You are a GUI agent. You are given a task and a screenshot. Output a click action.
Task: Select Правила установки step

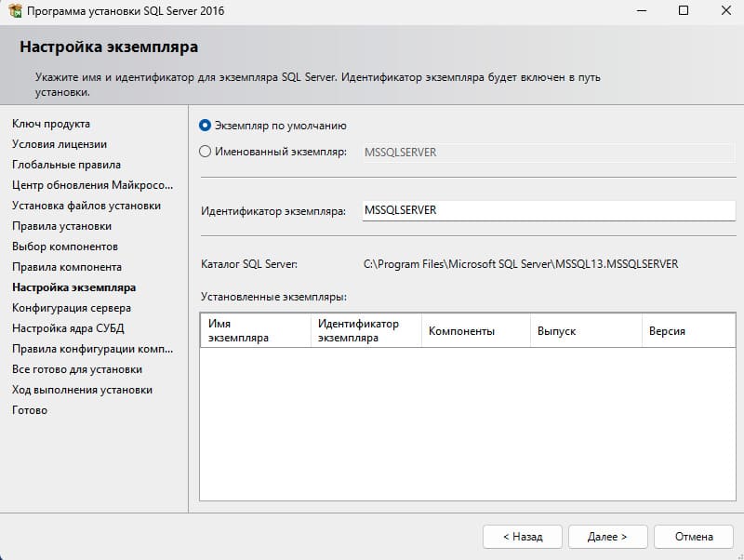click(x=61, y=226)
